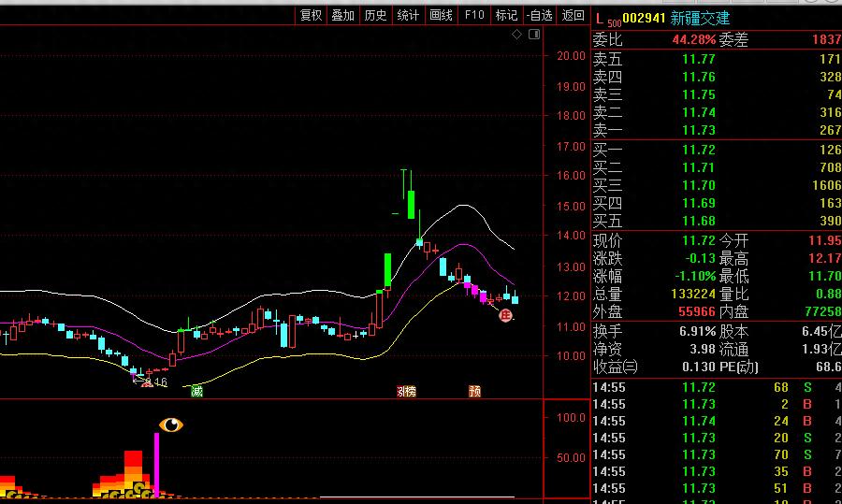The width and height of the screenshot is (842, 504).
Task: Toggle the panel layout icon beside the diamond
Action: coord(533,35)
